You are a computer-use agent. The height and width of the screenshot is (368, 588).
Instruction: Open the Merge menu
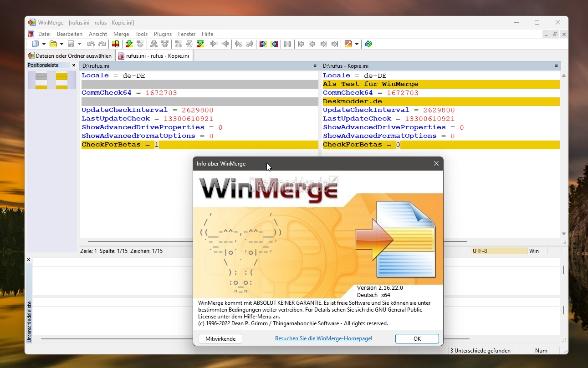point(121,34)
